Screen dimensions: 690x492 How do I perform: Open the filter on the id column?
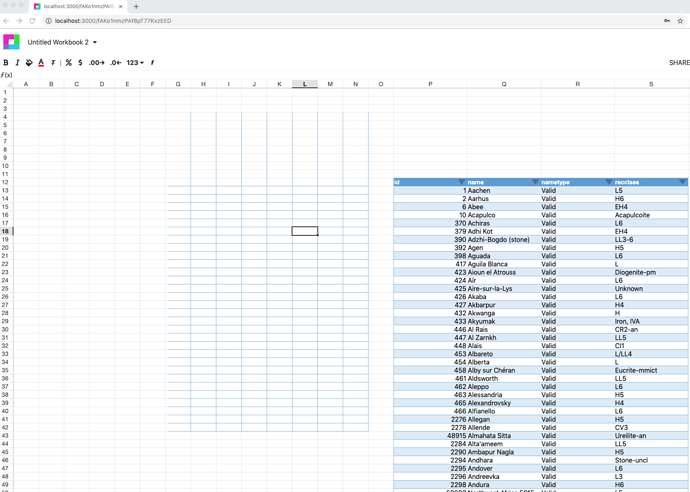[461, 183]
